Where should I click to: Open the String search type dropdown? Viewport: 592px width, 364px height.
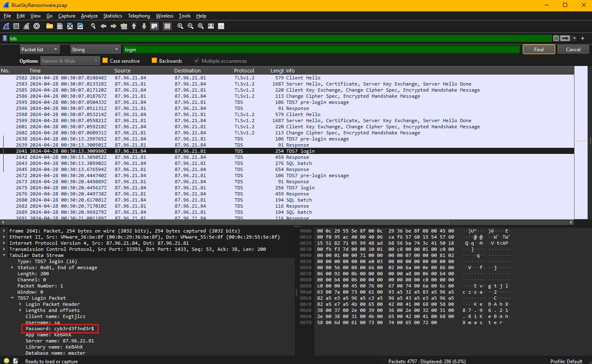tap(95, 49)
